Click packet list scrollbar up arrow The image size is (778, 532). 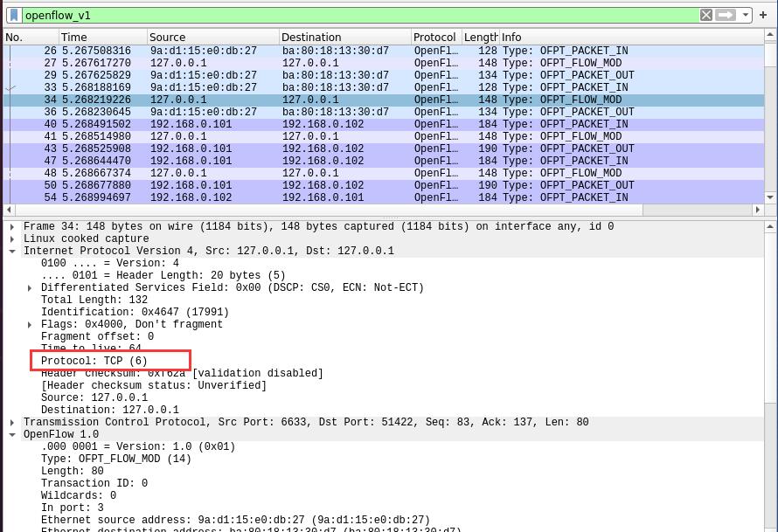[x=770, y=35]
